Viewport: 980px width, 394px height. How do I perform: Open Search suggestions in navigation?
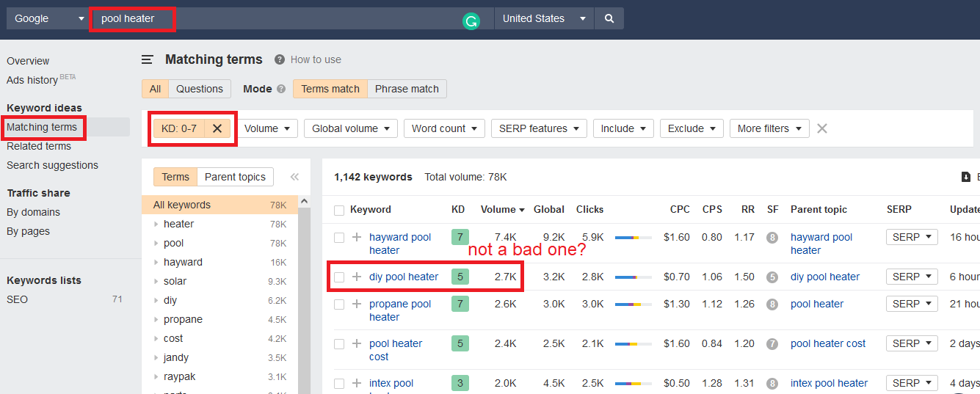point(52,165)
